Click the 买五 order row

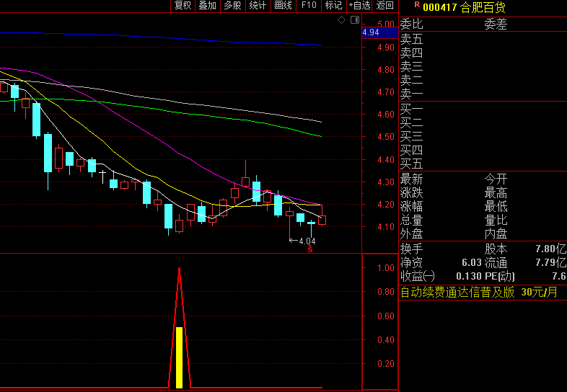(483, 164)
